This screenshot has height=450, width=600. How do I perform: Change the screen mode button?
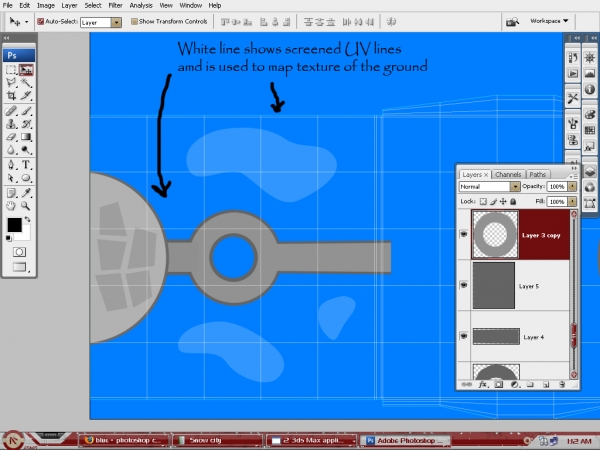coord(20,267)
